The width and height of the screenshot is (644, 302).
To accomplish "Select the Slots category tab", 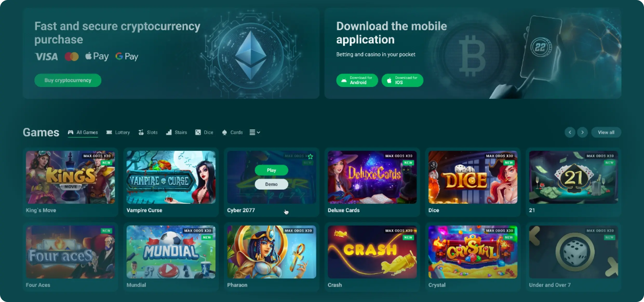I will (x=148, y=132).
